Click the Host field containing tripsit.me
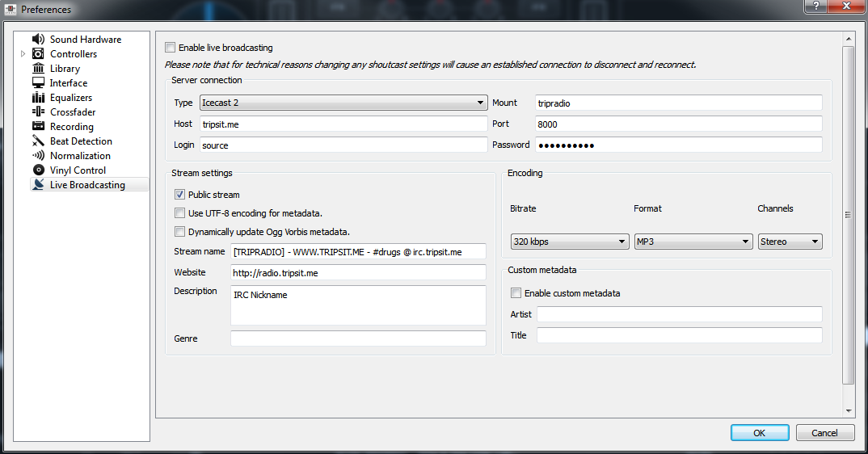Image resolution: width=868 pixels, height=454 pixels. (x=343, y=124)
